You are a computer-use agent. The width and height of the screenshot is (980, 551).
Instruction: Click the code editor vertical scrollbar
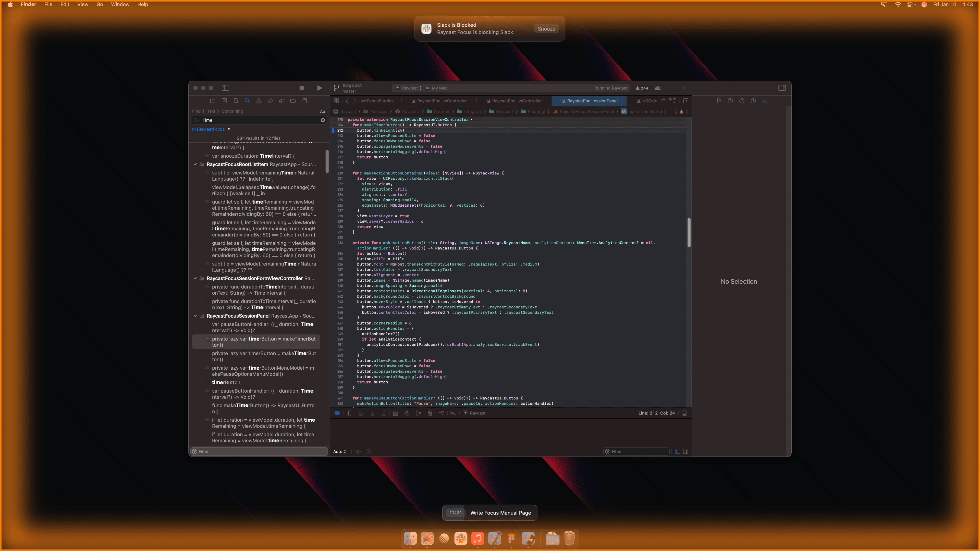(x=689, y=233)
